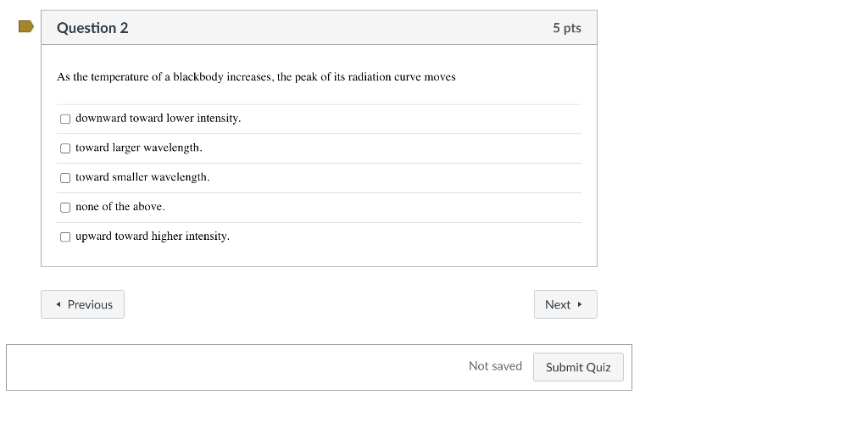Go back with the Previous button

pos(82,304)
